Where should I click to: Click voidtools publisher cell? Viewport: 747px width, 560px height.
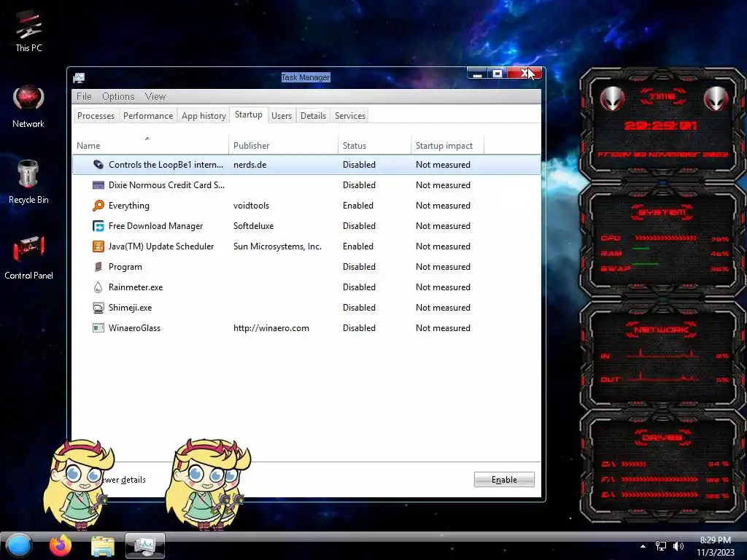251,206
